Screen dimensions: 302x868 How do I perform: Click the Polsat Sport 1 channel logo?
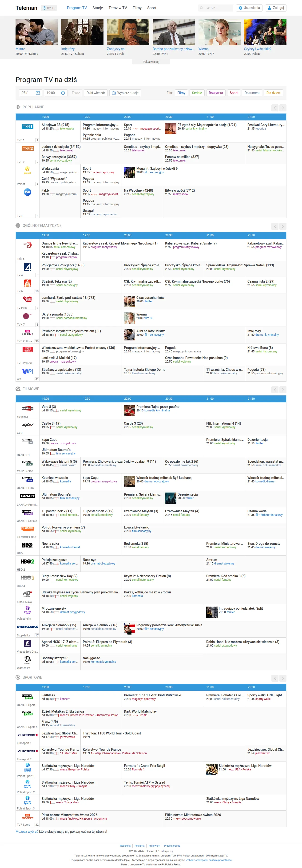click(27, 768)
